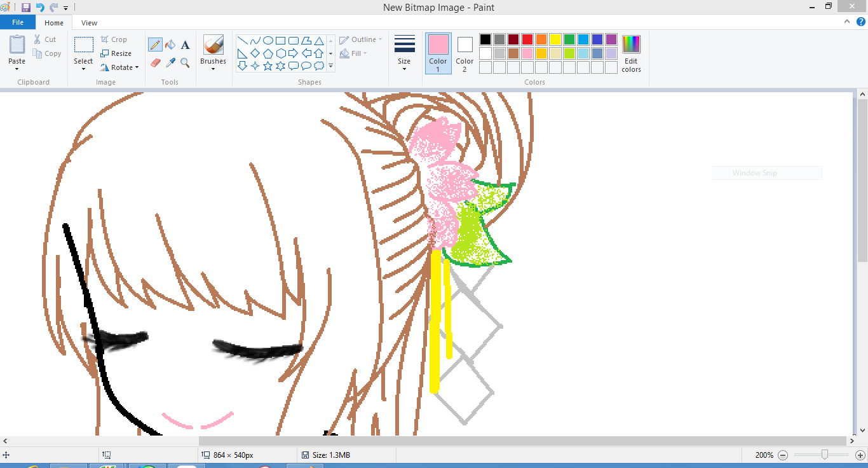The height and width of the screenshot is (468, 868).
Task: Open the Select dropdown arrow
Action: click(83, 69)
